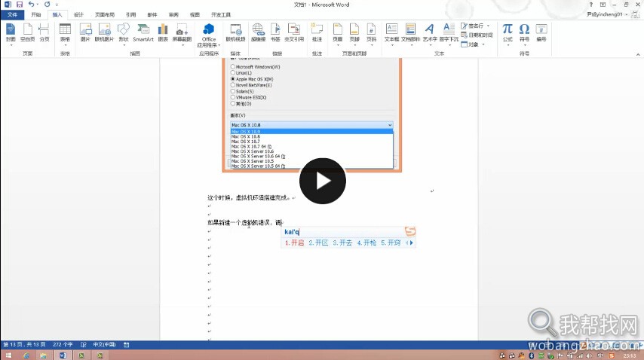Choose IME candidate 1.开启
Image resolution: width=644 pixels, height=360 pixels.
click(x=295, y=243)
